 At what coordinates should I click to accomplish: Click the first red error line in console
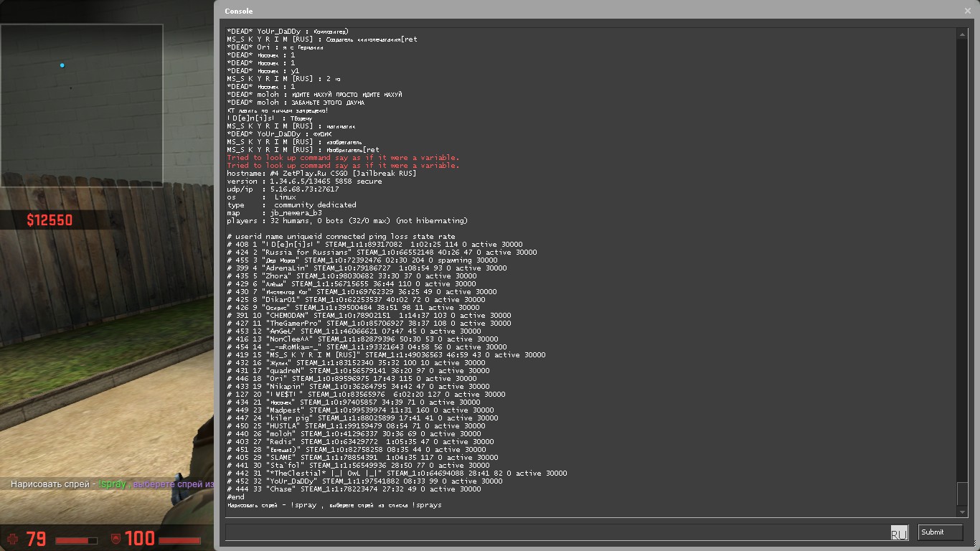tap(343, 158)
